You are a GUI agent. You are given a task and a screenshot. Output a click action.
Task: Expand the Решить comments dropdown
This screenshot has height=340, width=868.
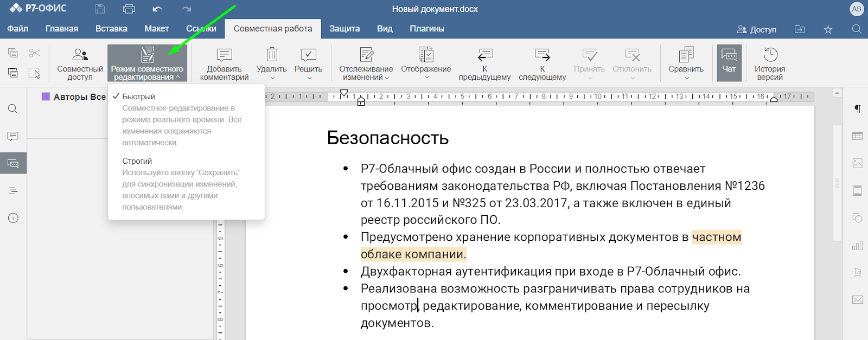coord(309,78)
